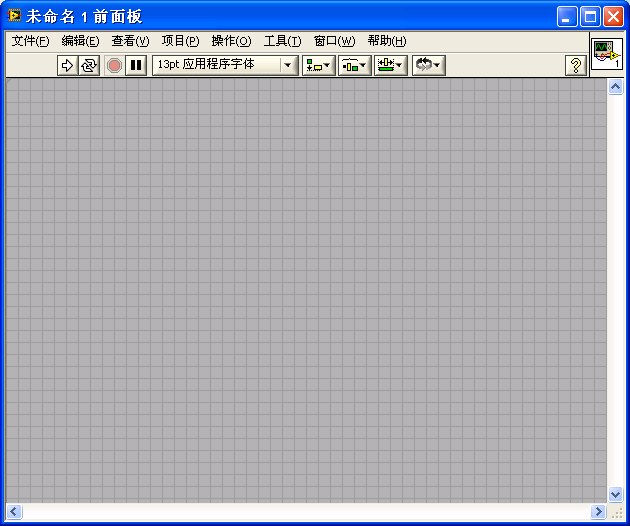Open the 编辑(E) menu

80,41
